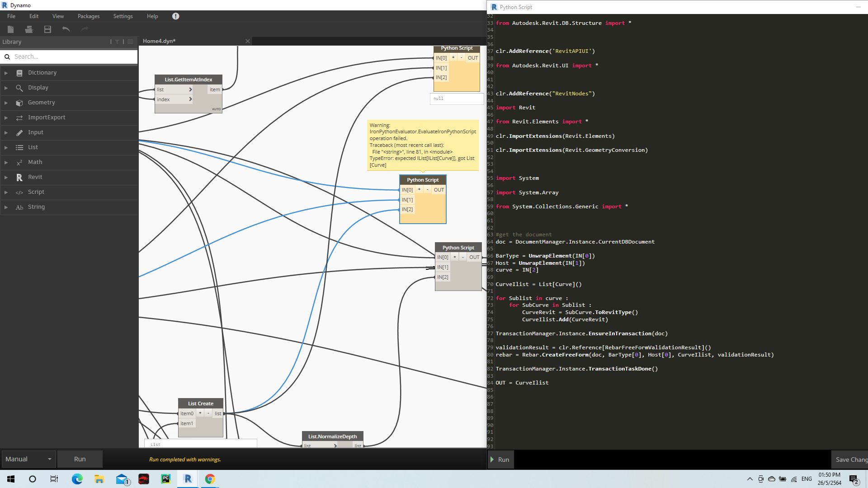868x488 pixels.
Task: Click the exclamation notification icon
Action: 176,16
